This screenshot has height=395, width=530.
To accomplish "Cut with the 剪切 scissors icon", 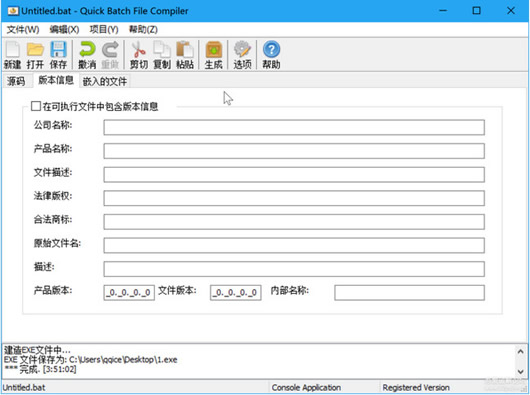I will (x=139, y=55).
